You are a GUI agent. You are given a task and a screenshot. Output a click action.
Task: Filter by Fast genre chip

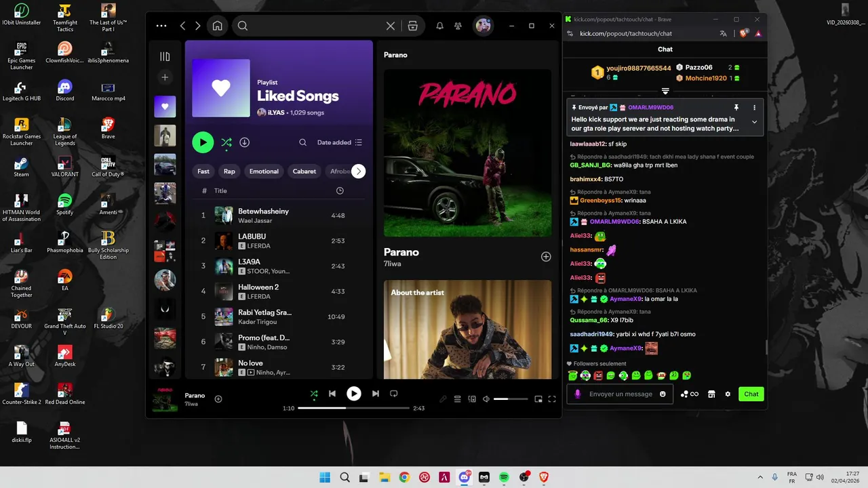(x=203, y=171)
